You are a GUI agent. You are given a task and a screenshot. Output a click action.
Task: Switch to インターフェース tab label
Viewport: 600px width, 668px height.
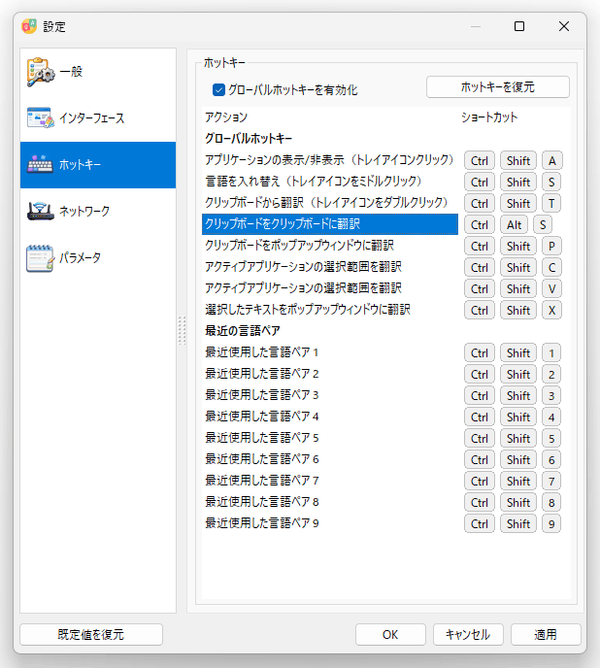[x=92, y=118]
